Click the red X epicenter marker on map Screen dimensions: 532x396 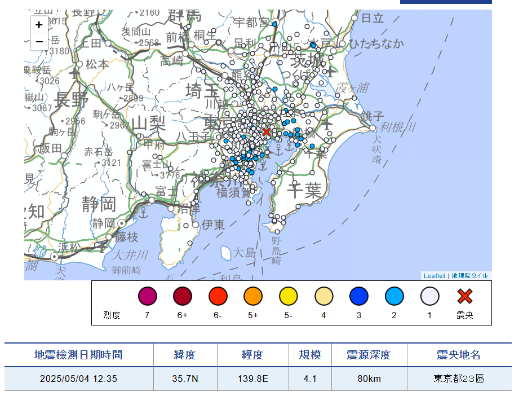[x=267, y=132]
